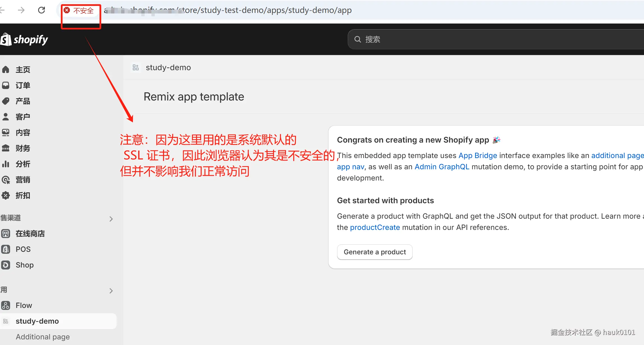Click the Shopify logo icon

tap(6, 39)
